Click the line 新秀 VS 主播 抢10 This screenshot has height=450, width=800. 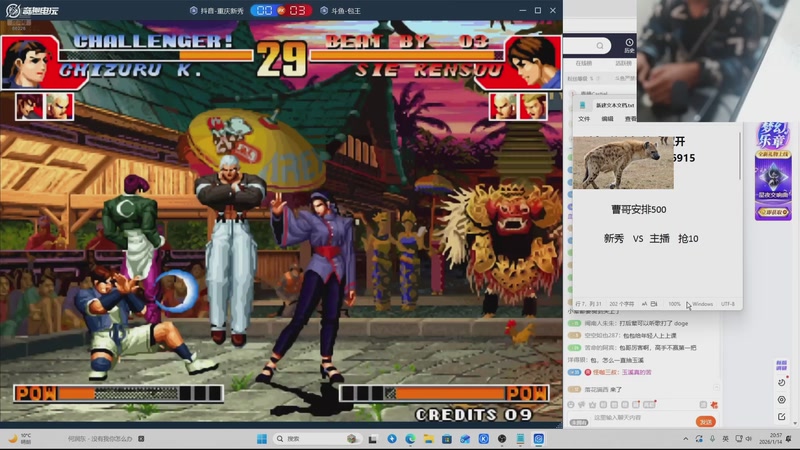click(x=651, y=238)
